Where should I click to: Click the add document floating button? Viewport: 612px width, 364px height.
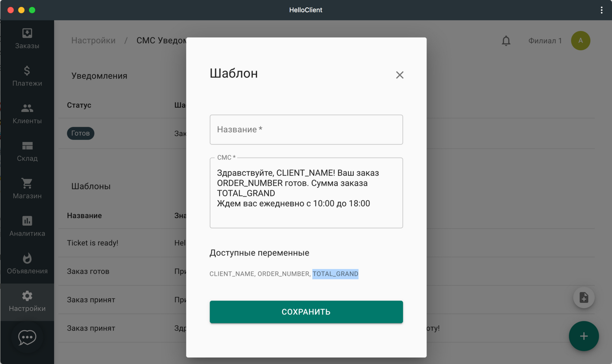[x=584, y=297]
